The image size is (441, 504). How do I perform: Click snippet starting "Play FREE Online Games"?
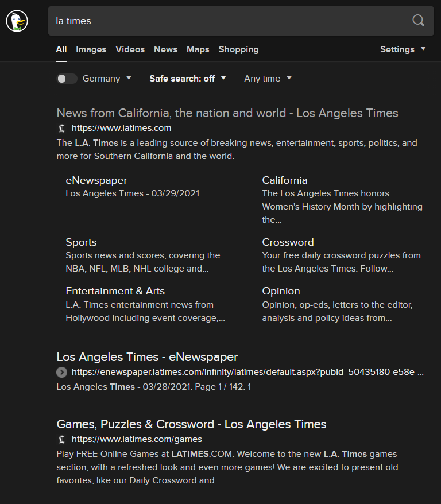pos(227,467)
